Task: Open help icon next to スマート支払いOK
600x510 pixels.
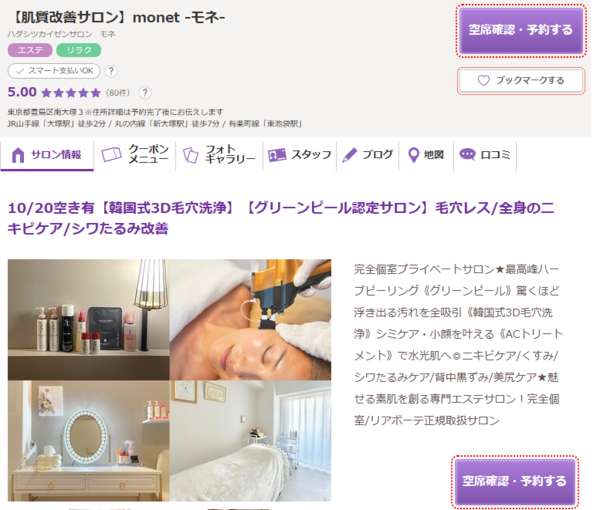Action: (x=111, y=71)
